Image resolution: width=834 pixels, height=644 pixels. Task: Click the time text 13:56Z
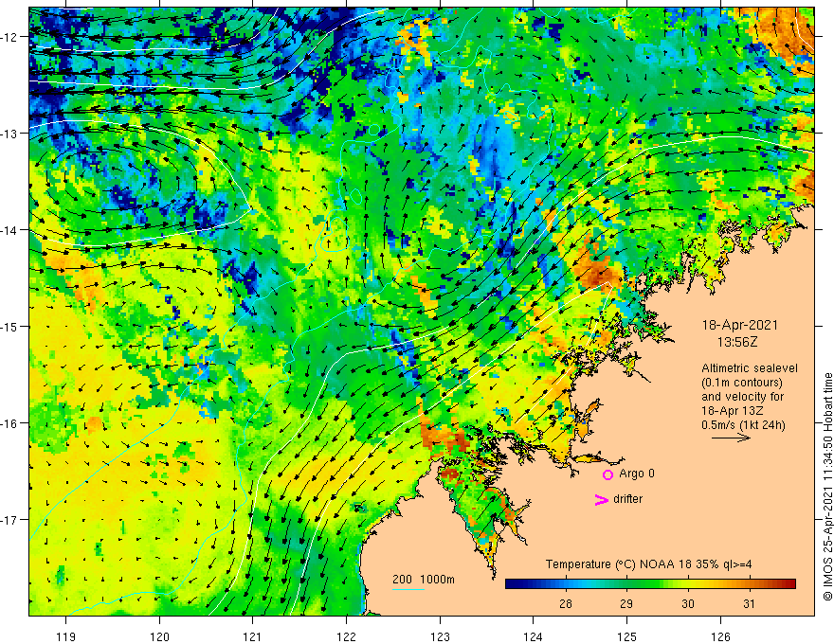point(737,342)
